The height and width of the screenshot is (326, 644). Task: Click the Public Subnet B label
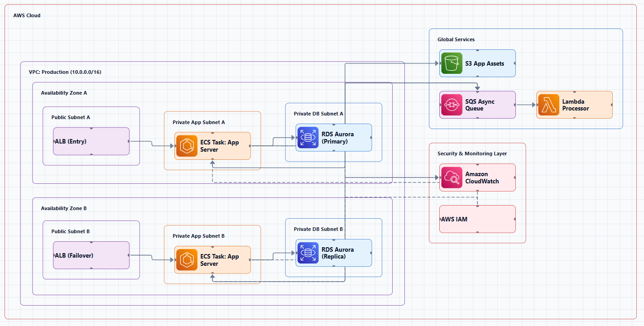[x=71, y=231]
